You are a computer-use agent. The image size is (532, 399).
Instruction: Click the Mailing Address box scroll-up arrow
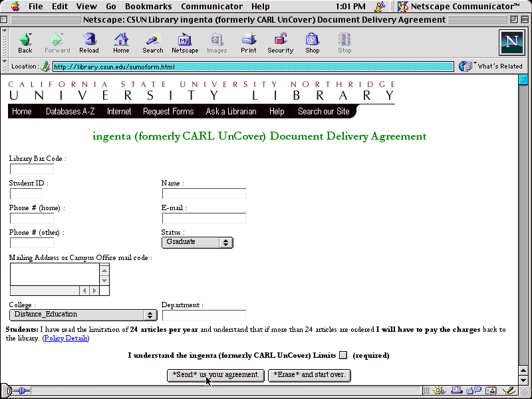104,271
